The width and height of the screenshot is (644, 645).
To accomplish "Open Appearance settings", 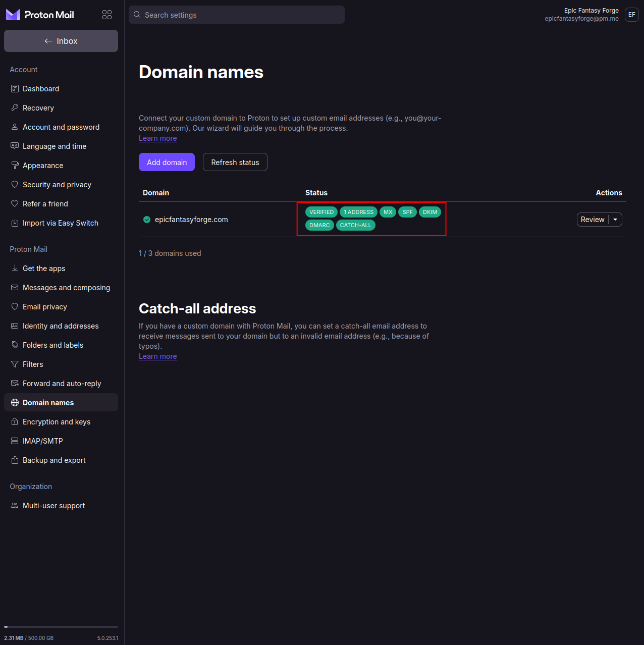I will (61, 166).
